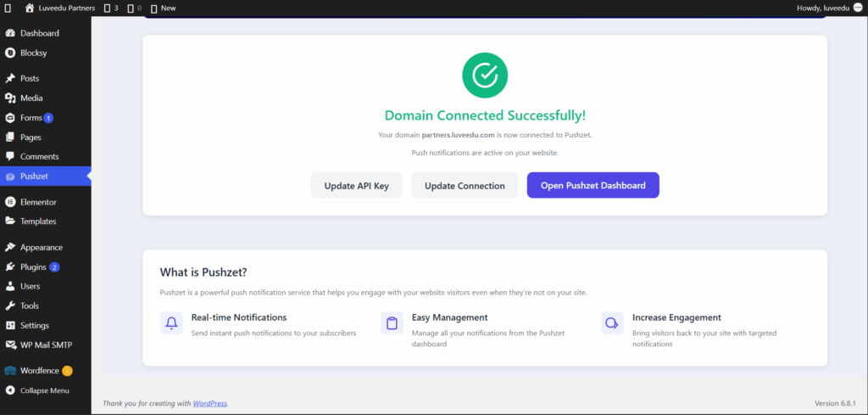Click the Comments bubble icon
The height and width of the screenshot is (415, 868).
(10, 157)
